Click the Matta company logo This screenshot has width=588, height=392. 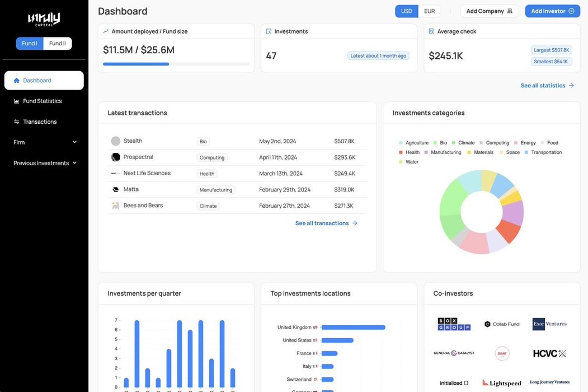tap(115, 190)
